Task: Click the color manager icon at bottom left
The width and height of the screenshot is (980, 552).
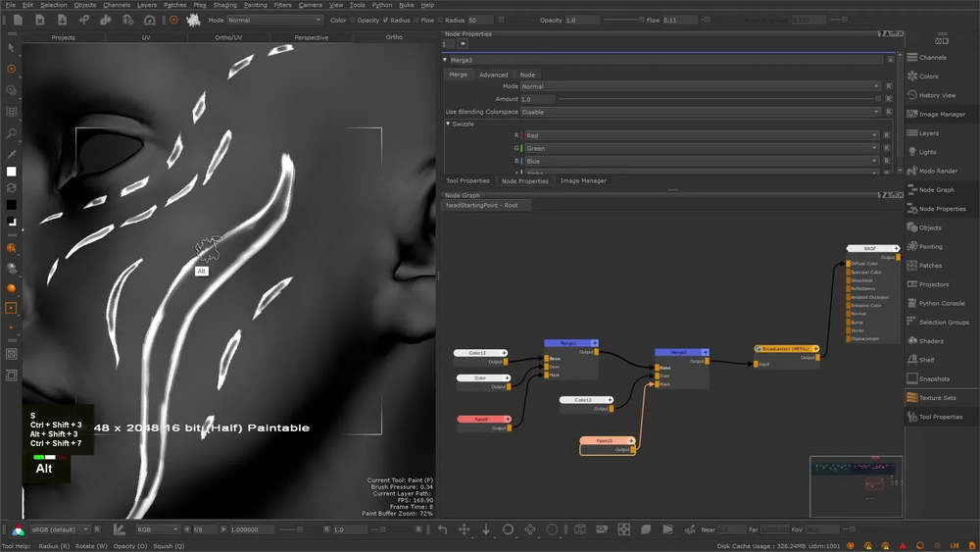Action: pyautogui.click(x=18, y=530)
